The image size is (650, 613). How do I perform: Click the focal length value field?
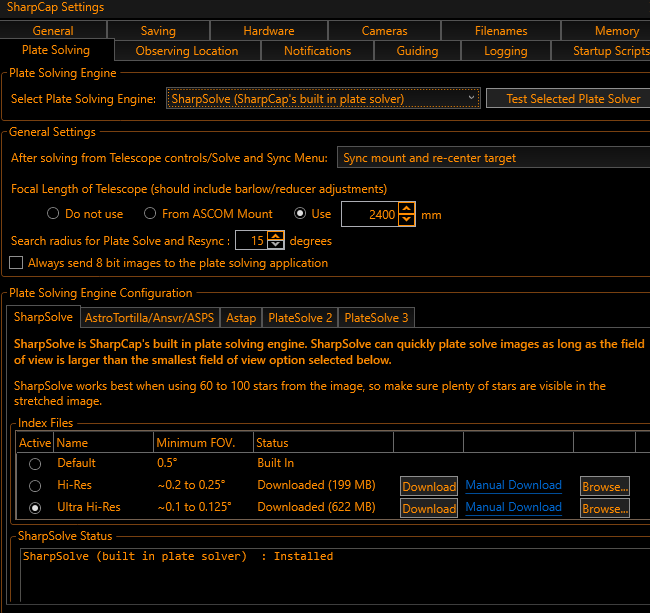pos(370,214)
